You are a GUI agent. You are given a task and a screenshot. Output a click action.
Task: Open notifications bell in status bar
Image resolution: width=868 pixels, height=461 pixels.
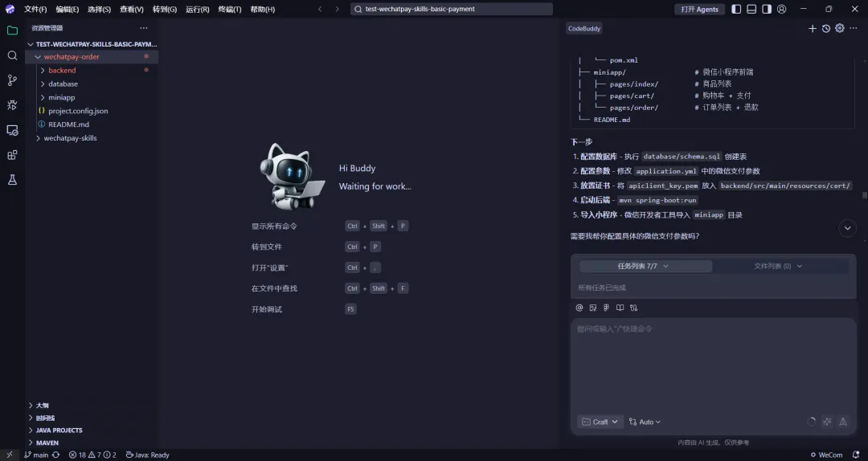[x=856, y=455]
